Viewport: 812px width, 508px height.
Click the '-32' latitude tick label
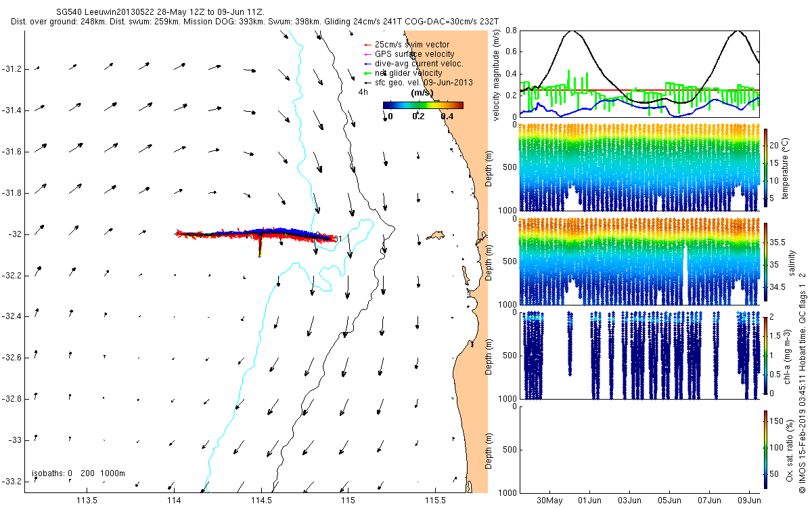coord(15,234)
